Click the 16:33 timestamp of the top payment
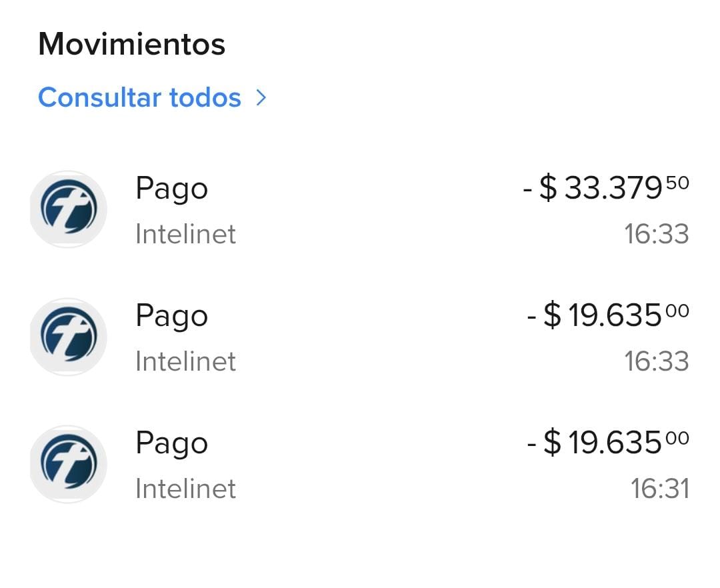Image resolution: width=720 pixels, height=588 pixels. (656, 235)
